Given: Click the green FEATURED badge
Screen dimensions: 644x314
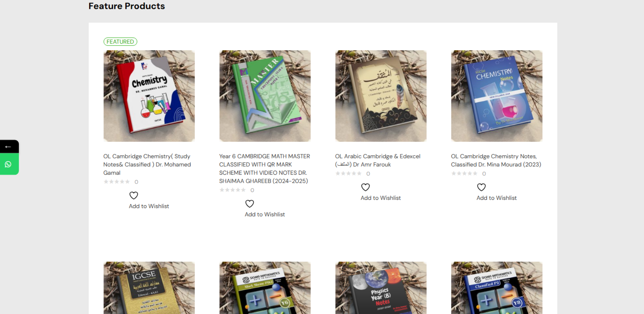Looking at the screenshot, I should (x=120, y=41).
